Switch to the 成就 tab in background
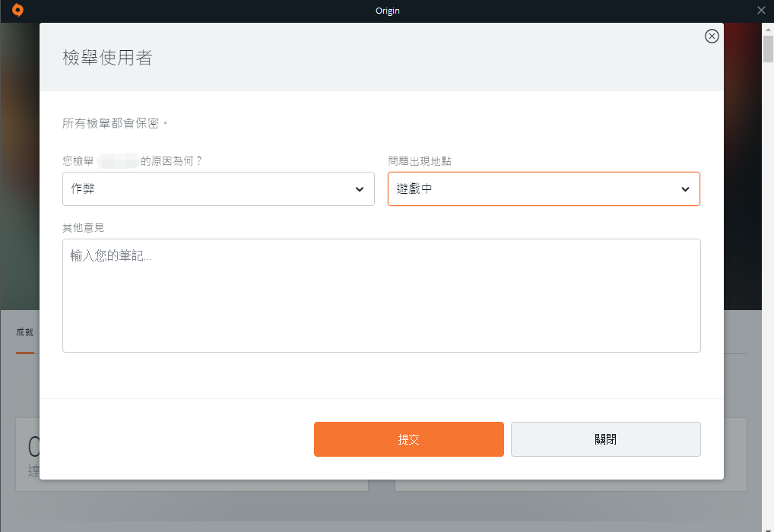 (24, 332)
